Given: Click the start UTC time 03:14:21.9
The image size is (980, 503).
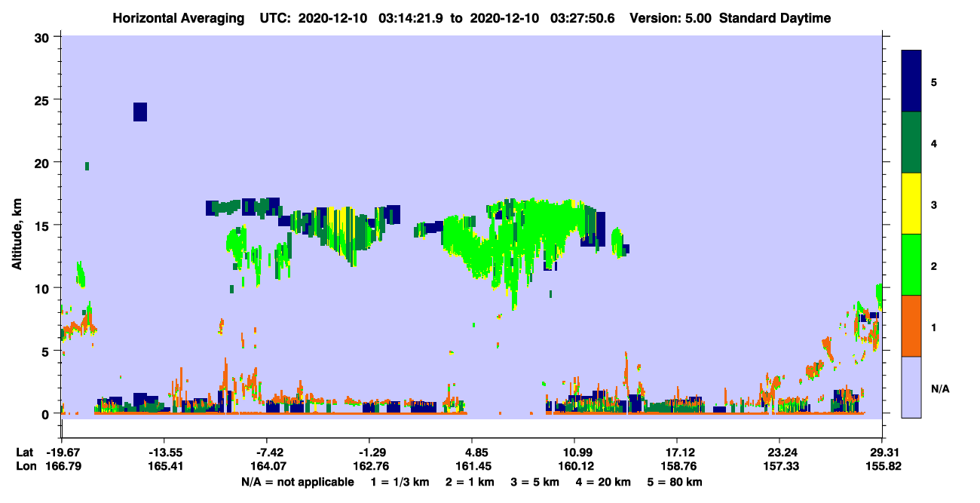Looking at the screenshot, I should pyautogui.click(x=409, y=18).
